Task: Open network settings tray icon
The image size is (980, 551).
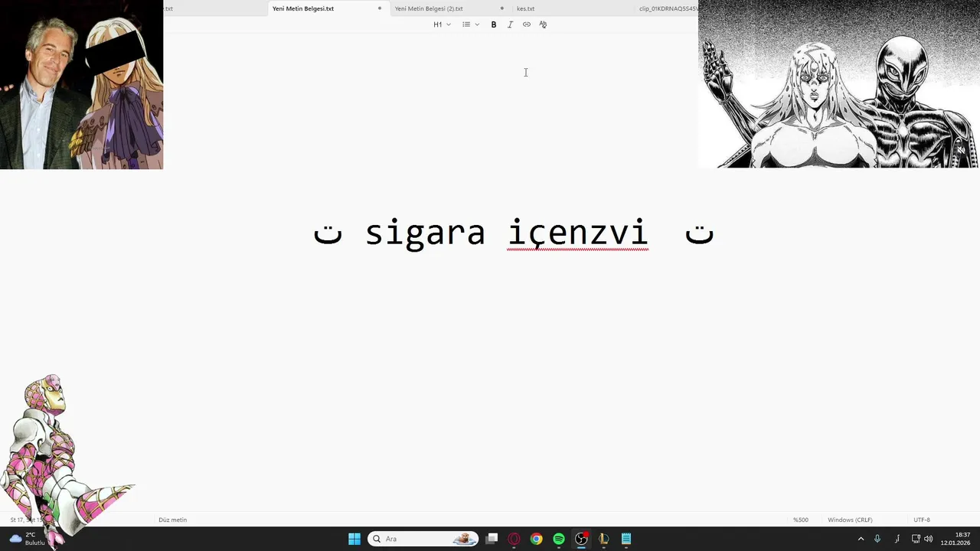Action: (x=916, y=539)
